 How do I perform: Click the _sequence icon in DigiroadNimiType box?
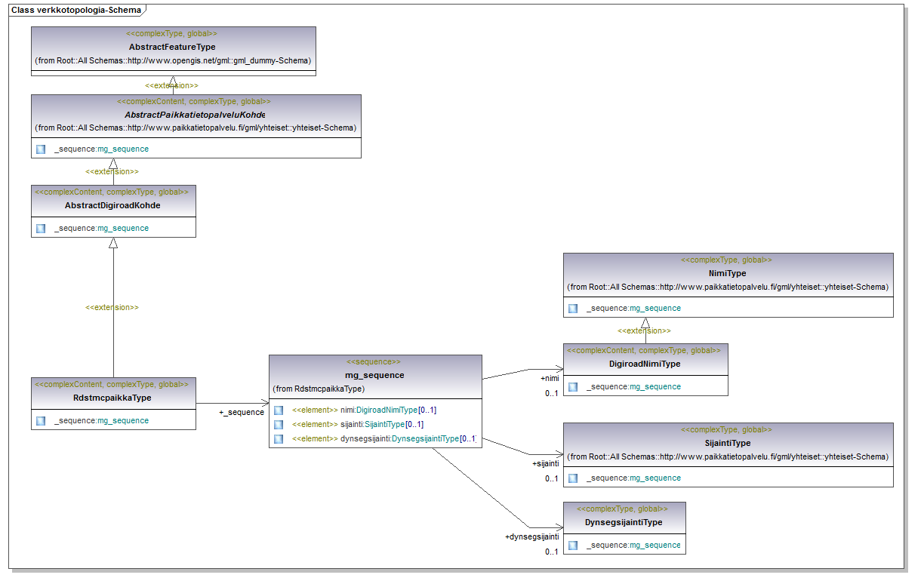coord(573,386)
